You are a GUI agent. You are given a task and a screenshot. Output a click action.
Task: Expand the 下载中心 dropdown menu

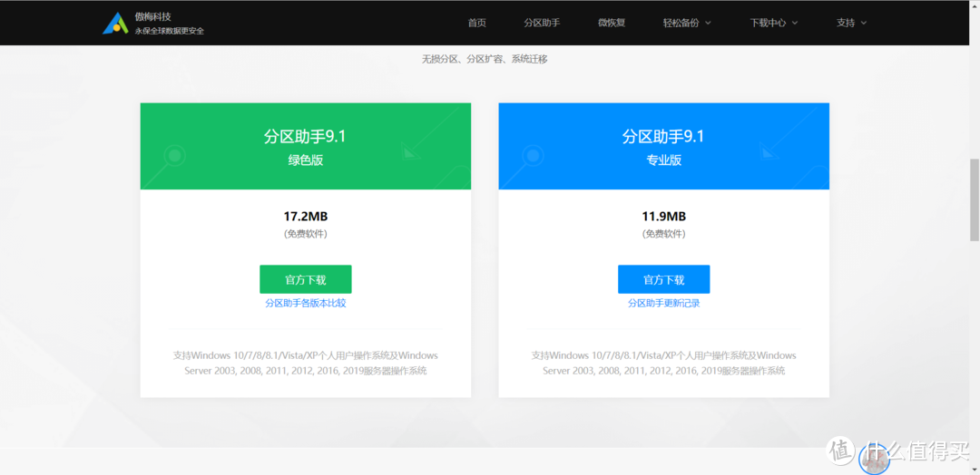click(x=774, y=23)
